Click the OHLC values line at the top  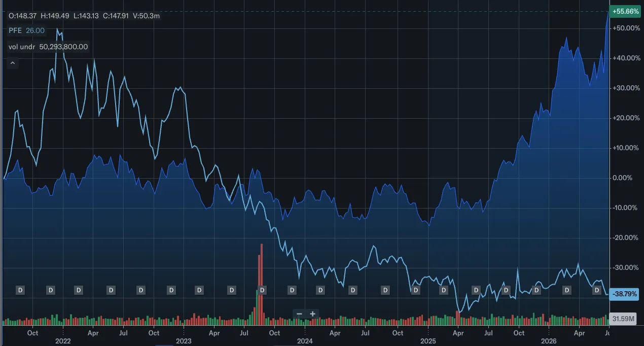click(x=84, y=16)
